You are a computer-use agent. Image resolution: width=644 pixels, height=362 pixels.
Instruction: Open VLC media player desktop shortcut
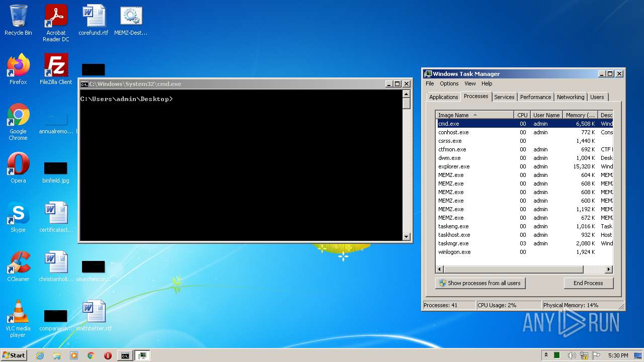18,319
